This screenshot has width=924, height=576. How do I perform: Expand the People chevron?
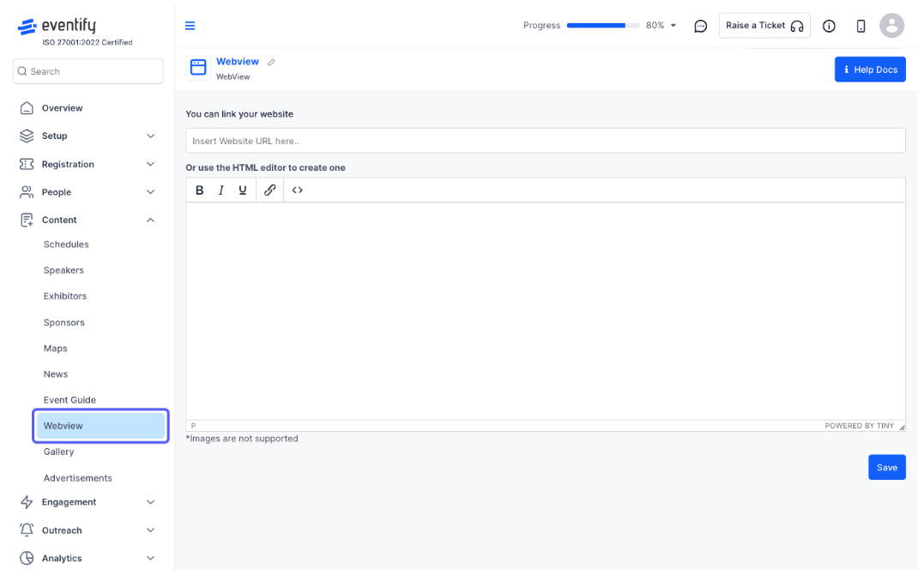coord(150,192)
